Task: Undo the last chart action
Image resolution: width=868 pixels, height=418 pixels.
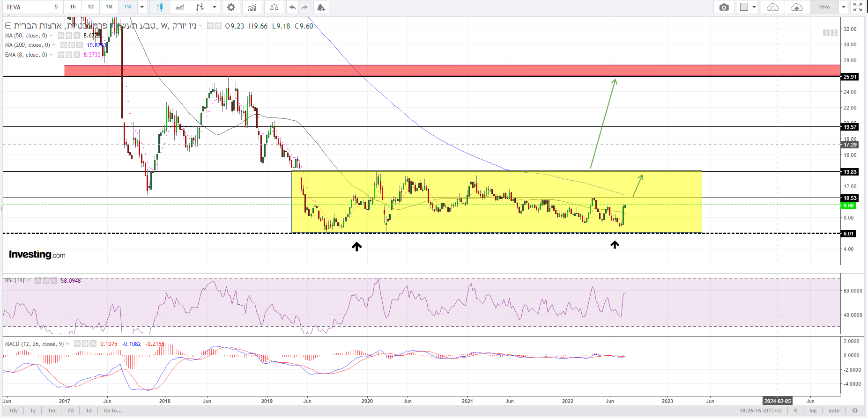Action: click(292, 7)
